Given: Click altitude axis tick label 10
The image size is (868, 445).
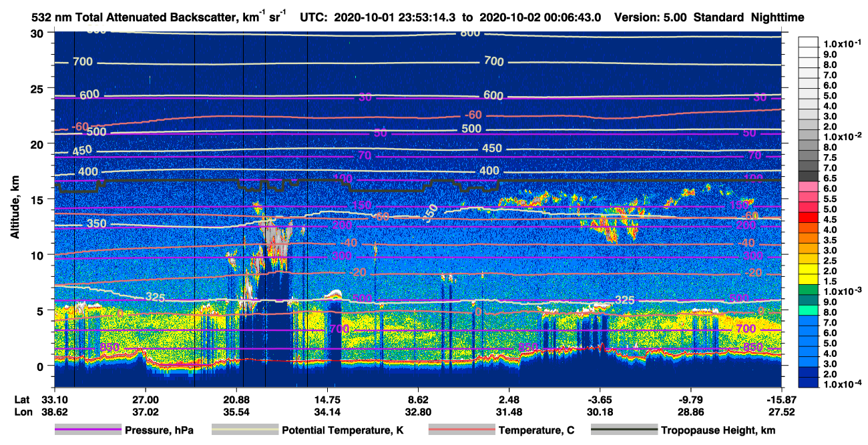Looking at the screenshot, I should tap(38, 255).
